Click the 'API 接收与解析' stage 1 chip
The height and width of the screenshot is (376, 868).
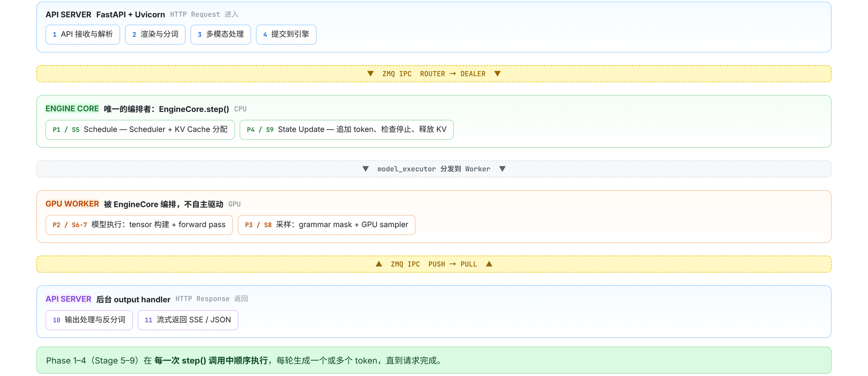tap(83, 34)
